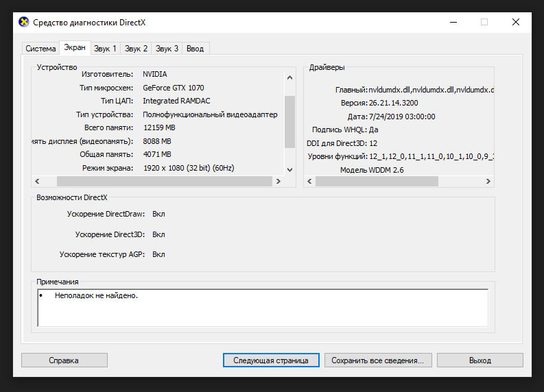
Task: Click up arrow of Устройство vertical scrollbar
Action: 289,77
